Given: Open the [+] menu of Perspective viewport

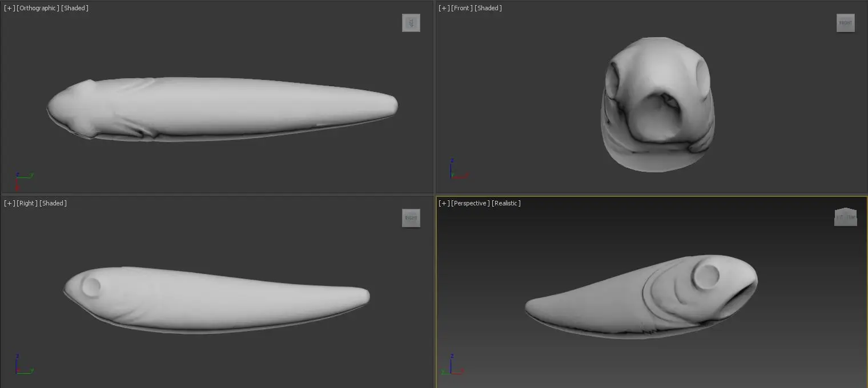Looking at the screenshot, I should click(444, 203).
